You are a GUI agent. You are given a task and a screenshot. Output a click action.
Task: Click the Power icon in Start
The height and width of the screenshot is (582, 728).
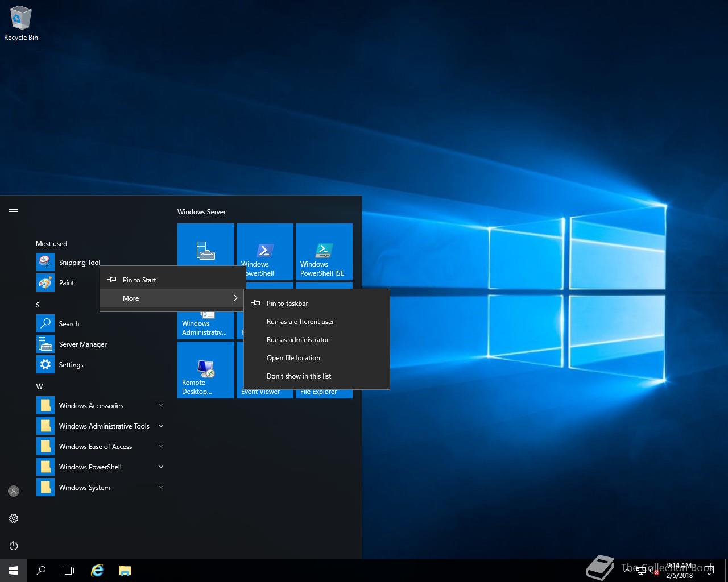click(x=14, y=546)
